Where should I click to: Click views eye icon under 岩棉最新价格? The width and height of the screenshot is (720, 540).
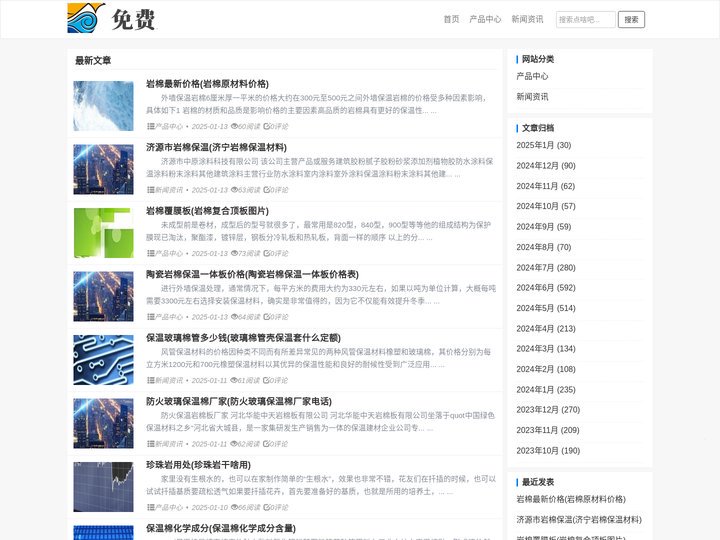click(x=234, y=126)
